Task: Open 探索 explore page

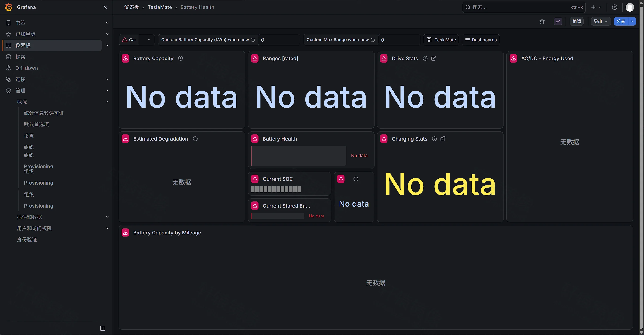Action: (20, 57)
